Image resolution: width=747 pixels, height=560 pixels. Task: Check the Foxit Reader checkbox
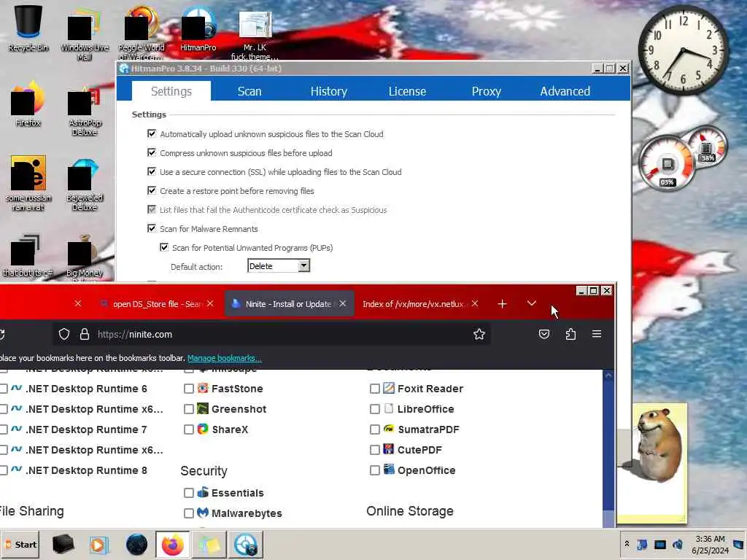pyautogui.click(x=375, y=389)
